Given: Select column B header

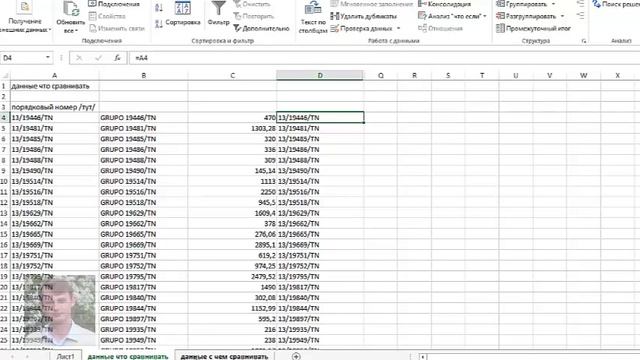Looking at the screenshot, I should point(143,76).
